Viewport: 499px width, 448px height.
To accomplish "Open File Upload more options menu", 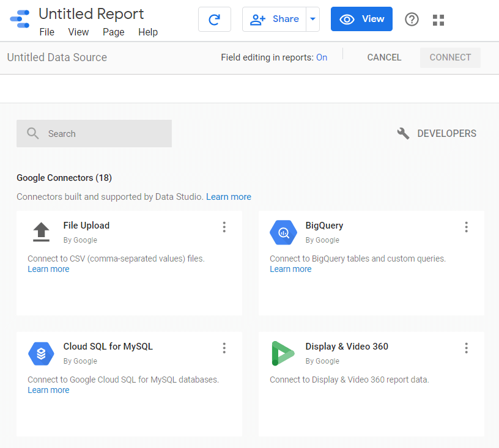I will [224, 227].
